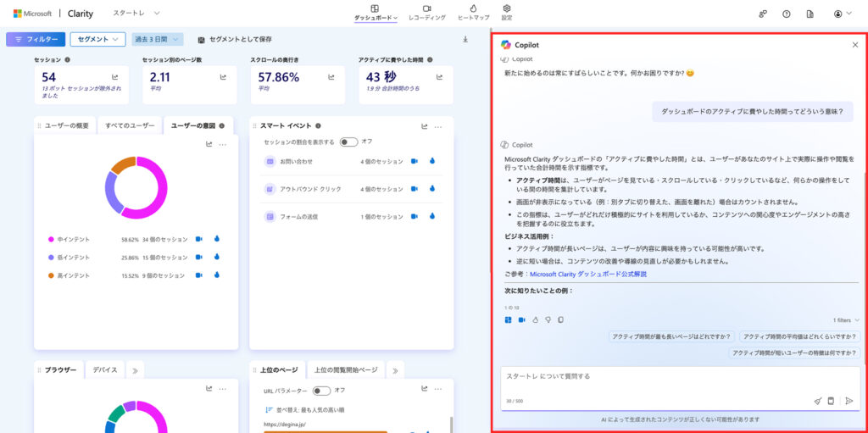Viewport: 868px width, 433px height.
Task: Open more options on スマート イベント card
Action: point(438,126)
